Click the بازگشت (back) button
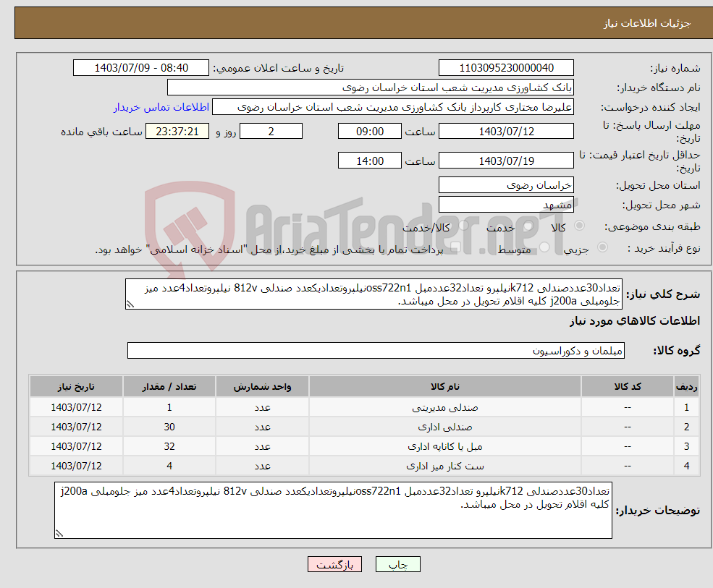 tap(334, 564)
